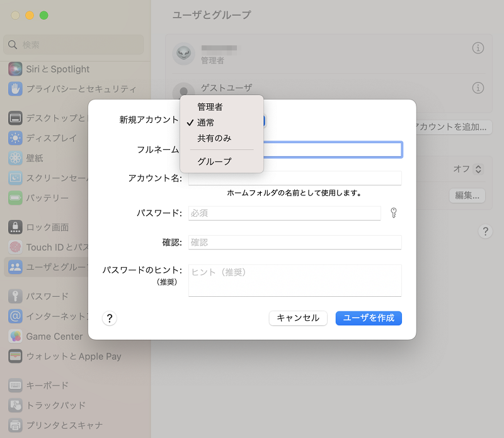Open キーボード settings icon

click(15, 385)
